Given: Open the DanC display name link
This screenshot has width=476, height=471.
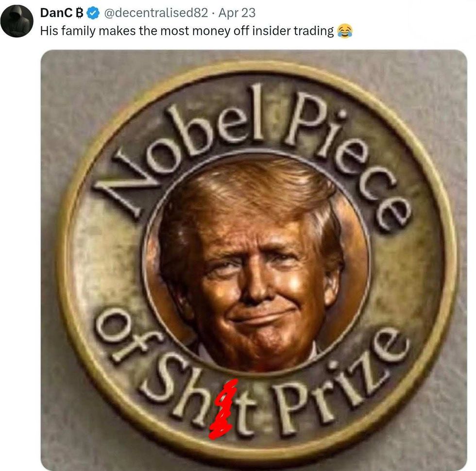Looking at the screenshot, I should [x=57, y=13].
